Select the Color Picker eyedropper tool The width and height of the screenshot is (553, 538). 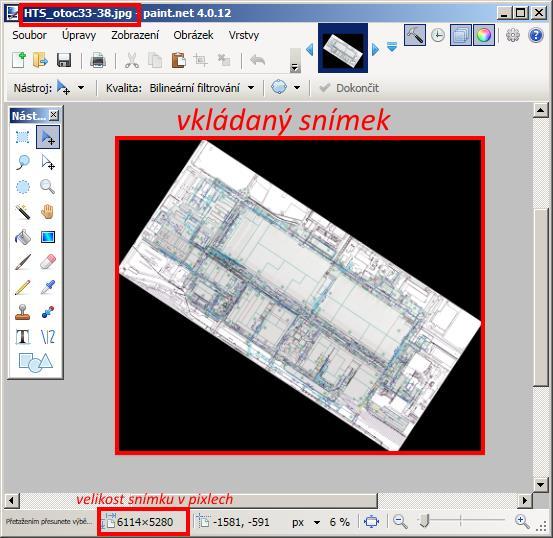(48, 287)
